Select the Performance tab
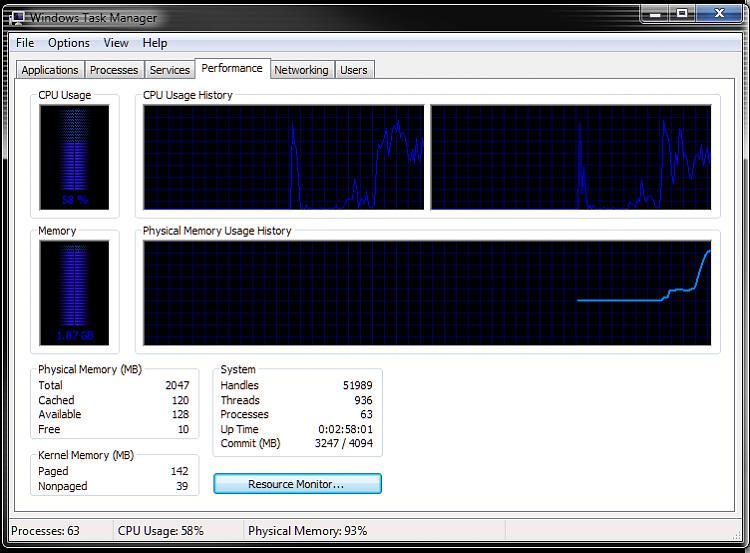Image resolution: width=750 pixels, height=553 pixels. coord(232,68)
